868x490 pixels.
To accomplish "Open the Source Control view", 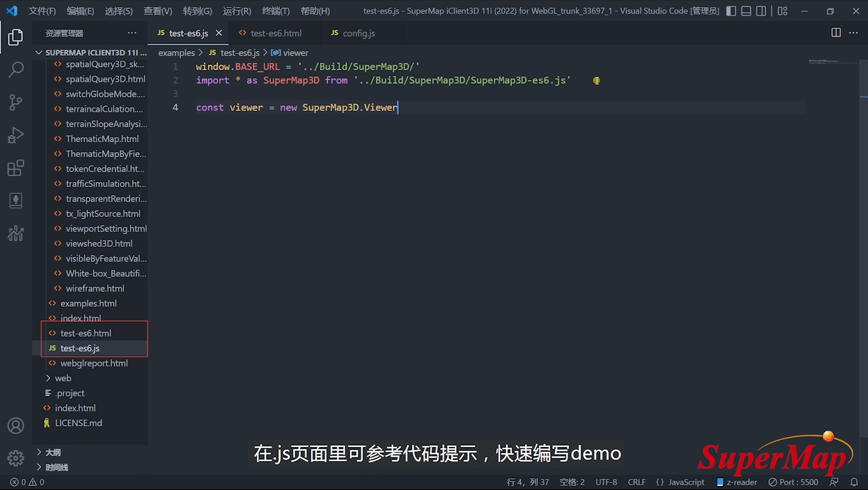I will click(x=16, y=102).
